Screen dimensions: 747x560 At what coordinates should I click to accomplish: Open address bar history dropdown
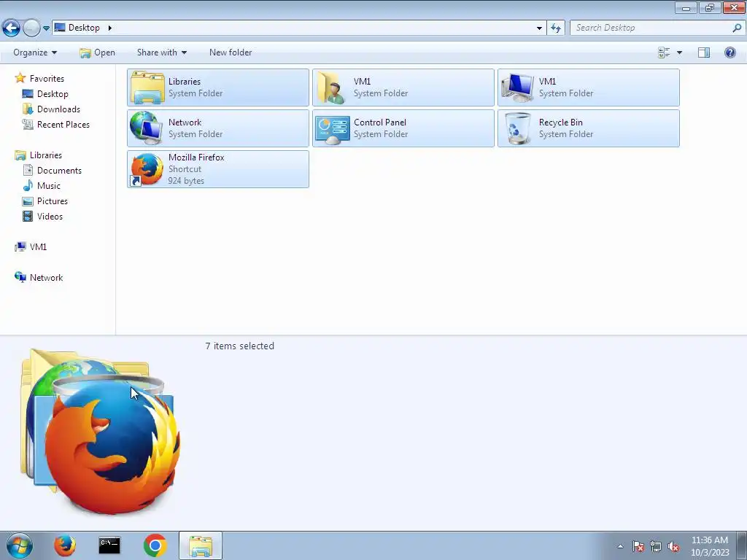[x=539, y=28]
